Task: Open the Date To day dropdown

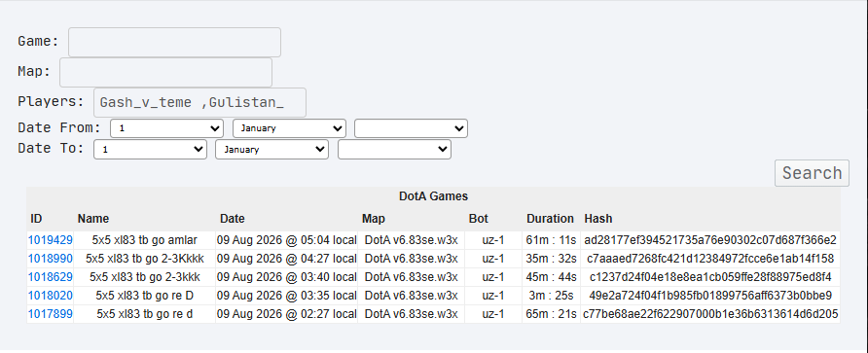Action: pyautogui.click(x=150, y=150)
